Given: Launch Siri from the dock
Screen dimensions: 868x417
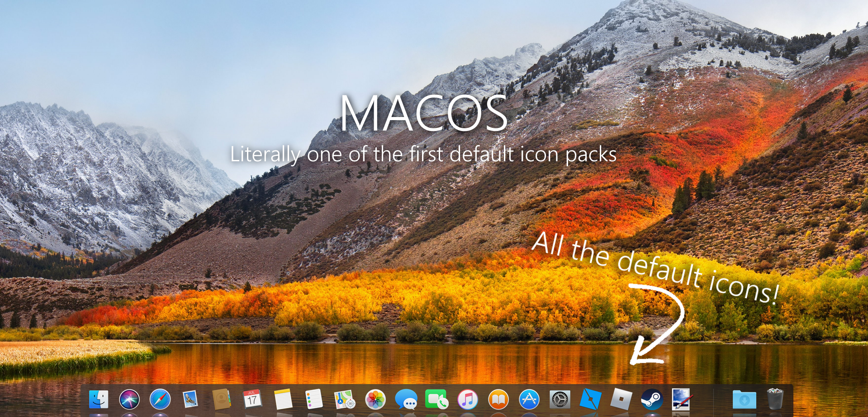Looking at the screenshot, I should click(129, 399).
